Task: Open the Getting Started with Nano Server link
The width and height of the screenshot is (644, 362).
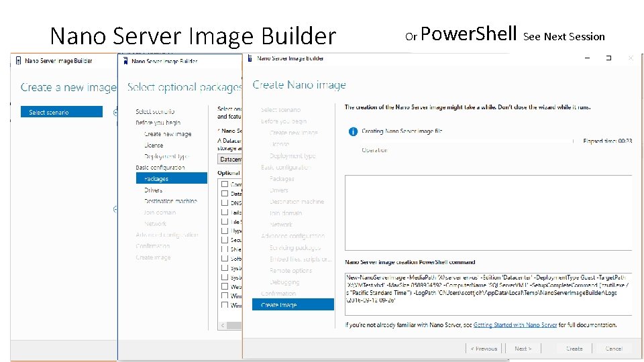Action: [x=515, y=324]
